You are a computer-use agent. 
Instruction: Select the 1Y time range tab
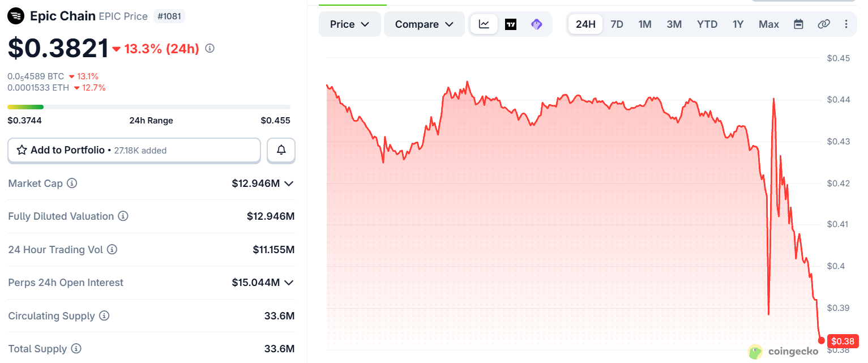click(738, 24)
